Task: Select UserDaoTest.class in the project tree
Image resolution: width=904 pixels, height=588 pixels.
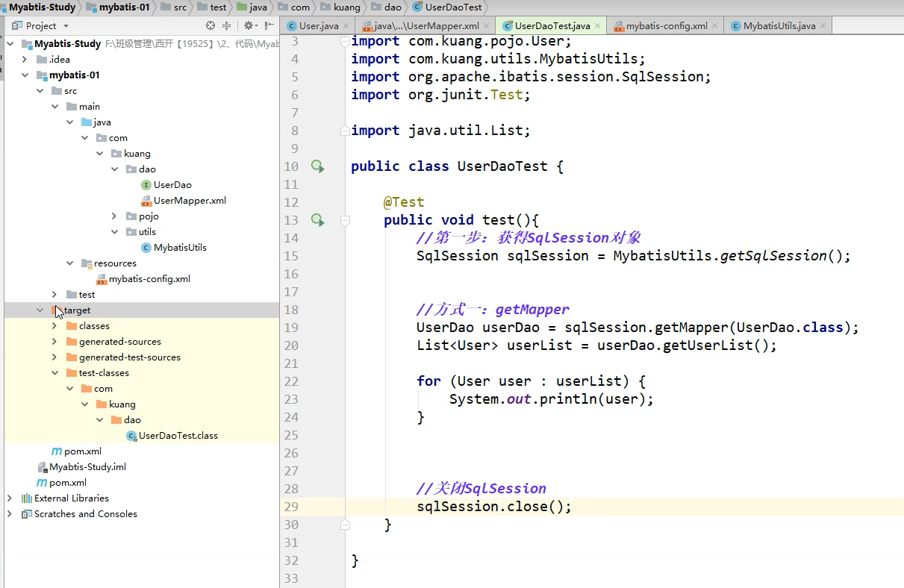Action: point(178,436)
